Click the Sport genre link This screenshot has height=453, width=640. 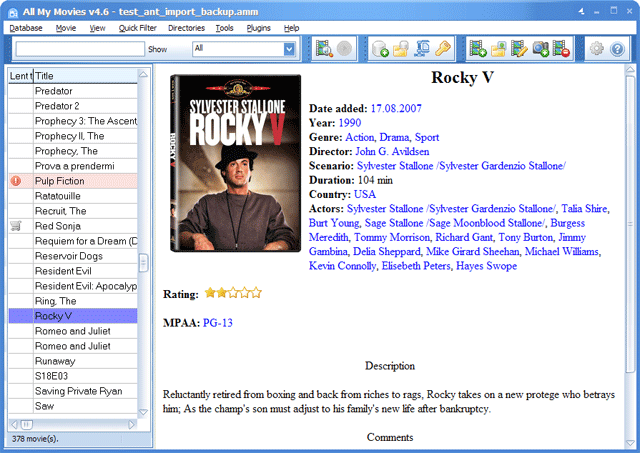(x=427, y=137)
